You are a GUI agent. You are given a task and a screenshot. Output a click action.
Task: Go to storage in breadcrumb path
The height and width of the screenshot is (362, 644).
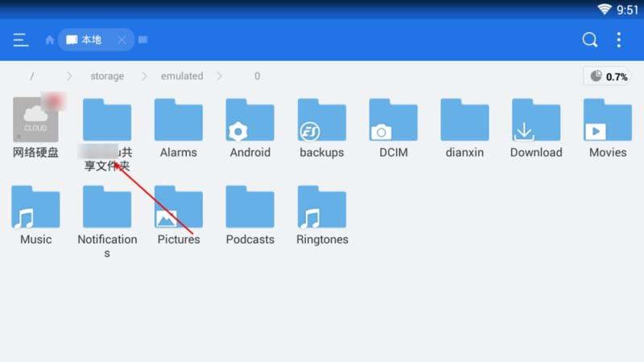coord(107,76)
